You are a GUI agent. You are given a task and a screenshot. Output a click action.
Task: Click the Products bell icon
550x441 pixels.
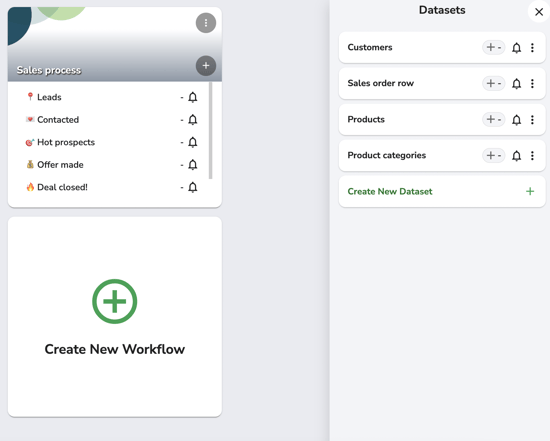pos(516,120)
